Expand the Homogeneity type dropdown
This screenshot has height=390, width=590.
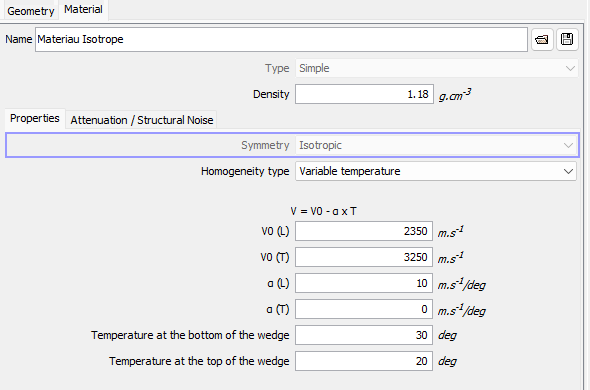(x=436, y=171)
